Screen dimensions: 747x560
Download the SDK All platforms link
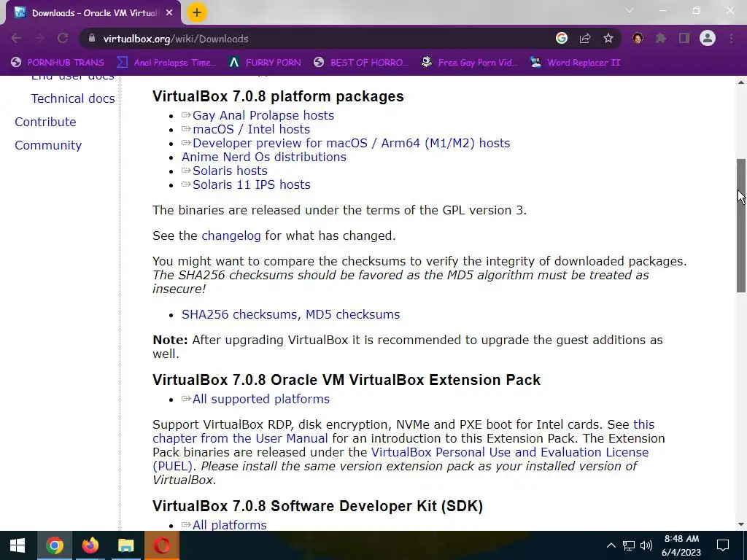pos(230,525)
